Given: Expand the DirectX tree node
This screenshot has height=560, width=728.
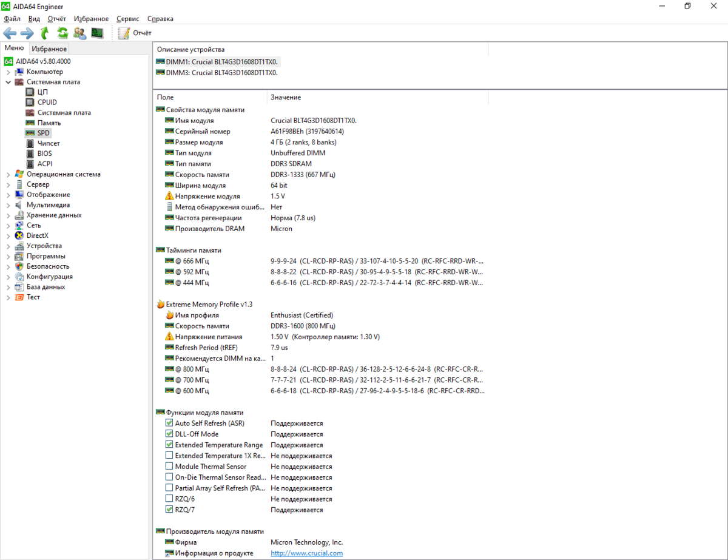Looking at the screenshot, I should click(x=8, y=235).
